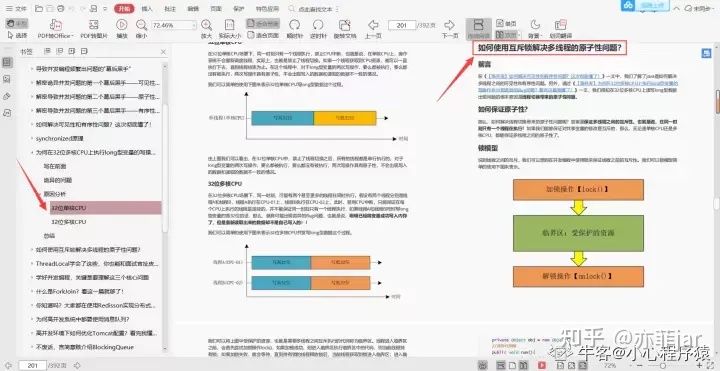Expand the ThreadLocal bookmark node
The image size is (720, 371).
tap(32, 264)
